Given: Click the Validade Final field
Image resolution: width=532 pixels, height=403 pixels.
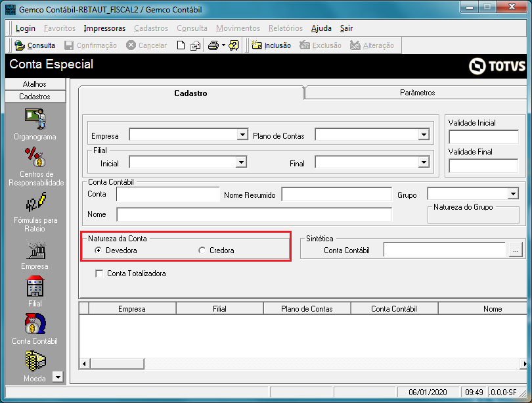Looking at the screenshot, I should pos(484,166).
